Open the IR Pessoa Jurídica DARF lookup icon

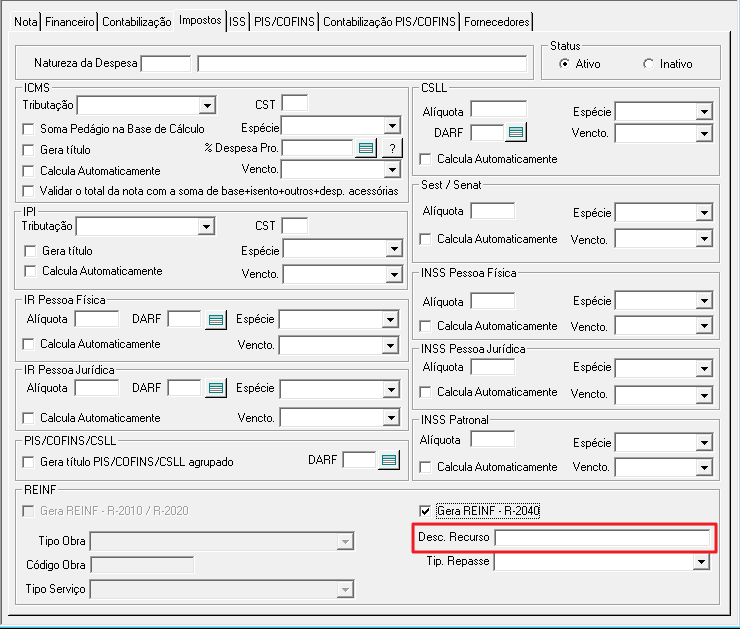tap(216, 388)
